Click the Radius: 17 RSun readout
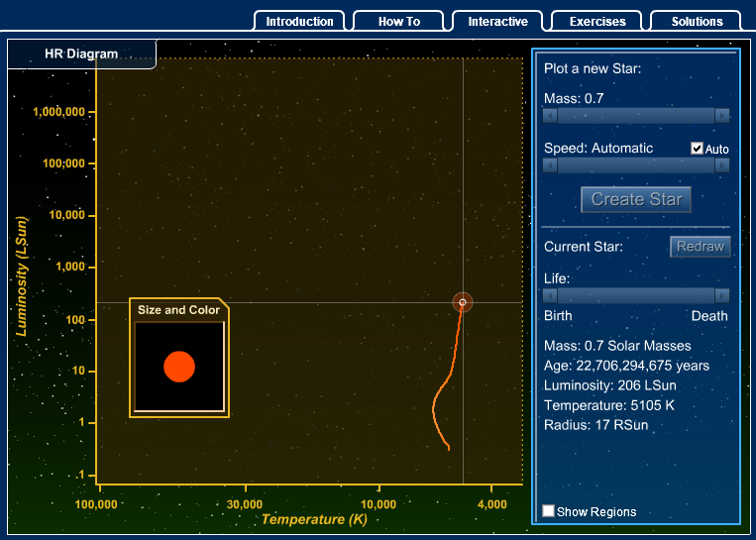Screen dimensions: 756x540 [x=595, y=425]
